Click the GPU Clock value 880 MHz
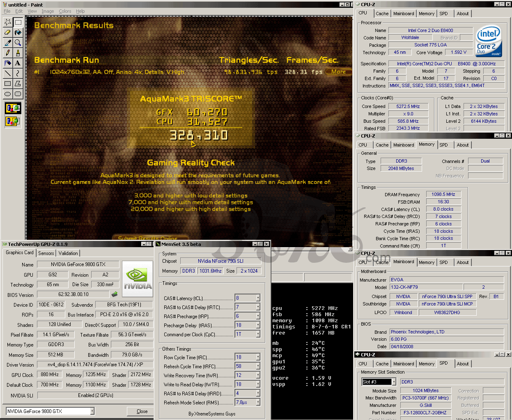512x420 pixels. (x=50, y=374)
